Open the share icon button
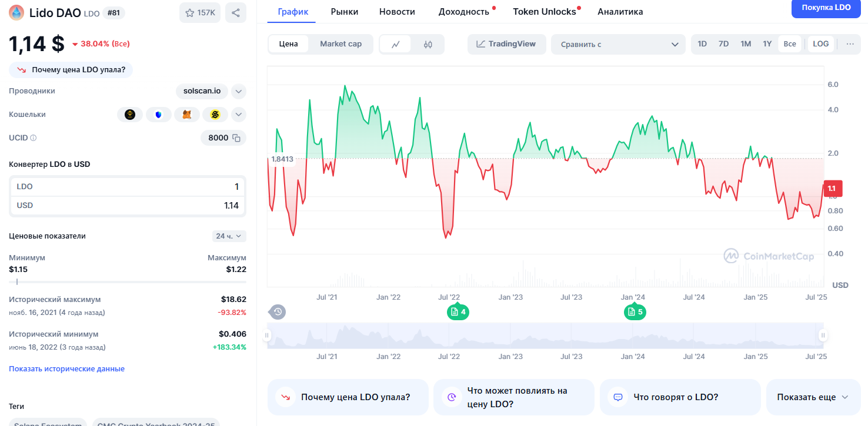 (x=236, y=12)
